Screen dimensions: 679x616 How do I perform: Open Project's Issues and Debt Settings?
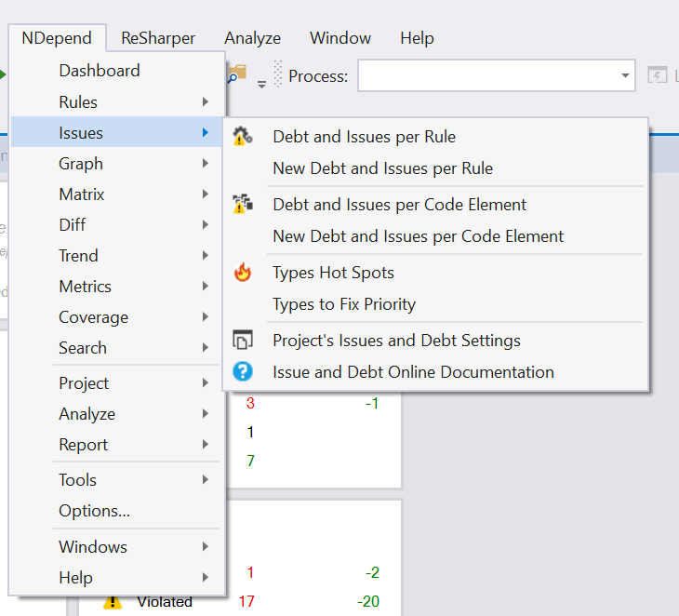click(x=435, y=341)
